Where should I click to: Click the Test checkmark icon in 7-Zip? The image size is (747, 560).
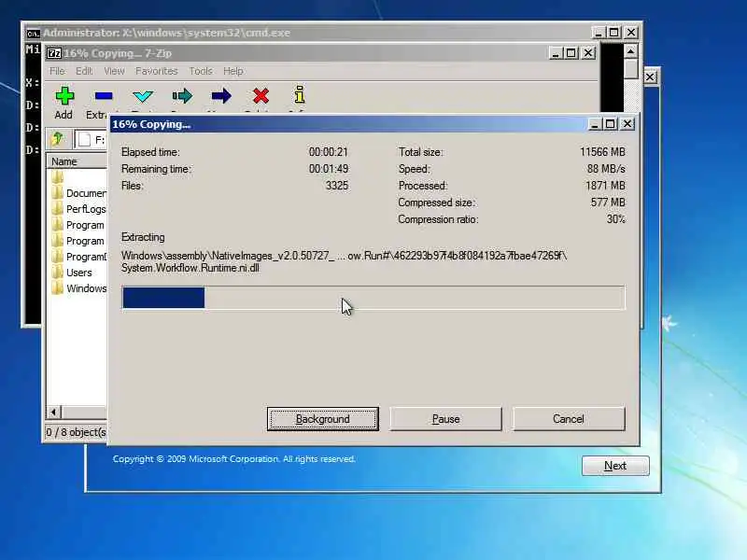143,97
